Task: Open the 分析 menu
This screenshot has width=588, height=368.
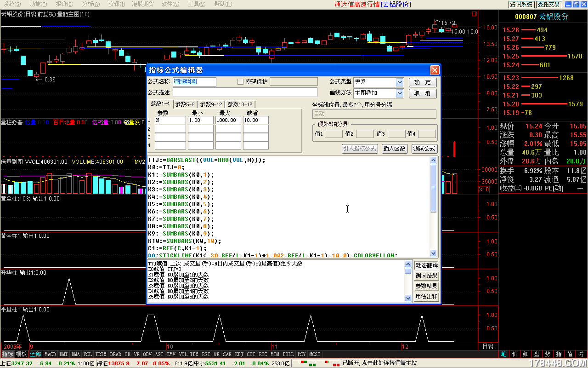Action: 90,4
